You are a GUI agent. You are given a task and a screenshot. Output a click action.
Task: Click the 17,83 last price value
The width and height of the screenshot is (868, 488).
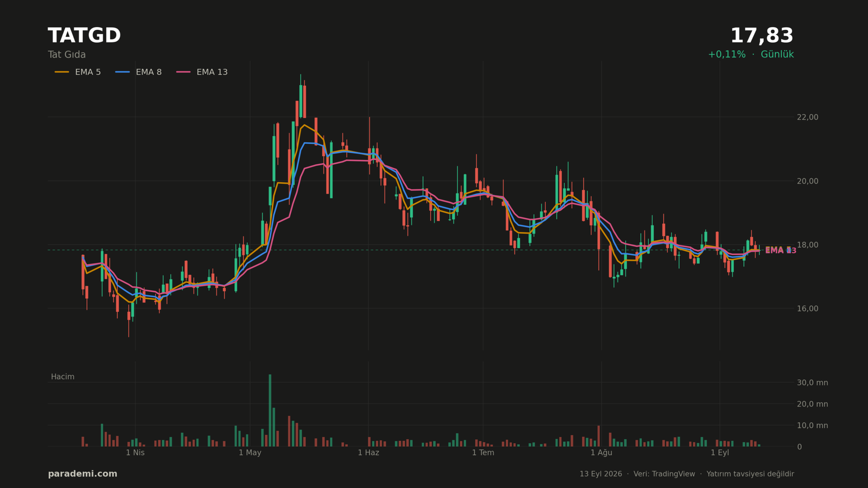coord(762,36)
